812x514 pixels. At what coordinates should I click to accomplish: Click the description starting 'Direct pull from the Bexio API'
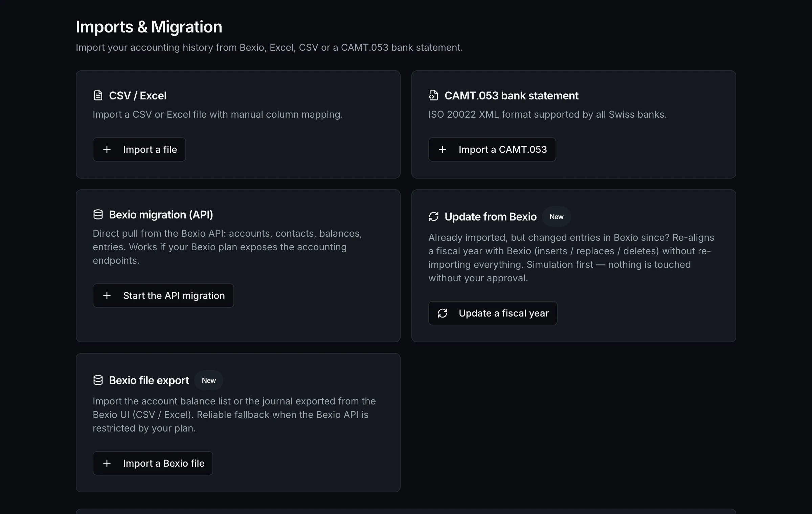coord(228,247)
